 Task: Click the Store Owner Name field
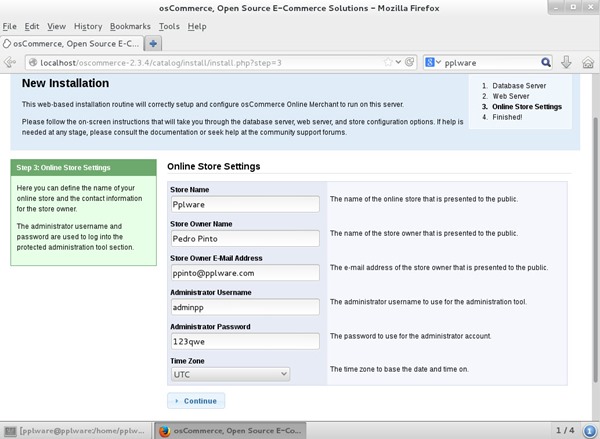coord(245,238)
